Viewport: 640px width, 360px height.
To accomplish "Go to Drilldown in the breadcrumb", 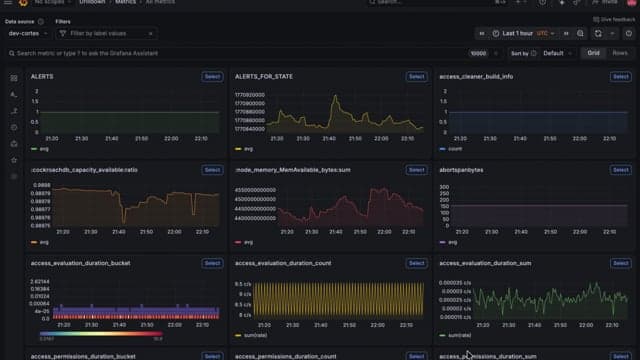I will point(92,2).
